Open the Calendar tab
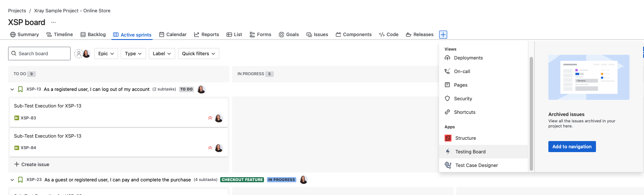 pyautogui.click(x=173, y=34)
